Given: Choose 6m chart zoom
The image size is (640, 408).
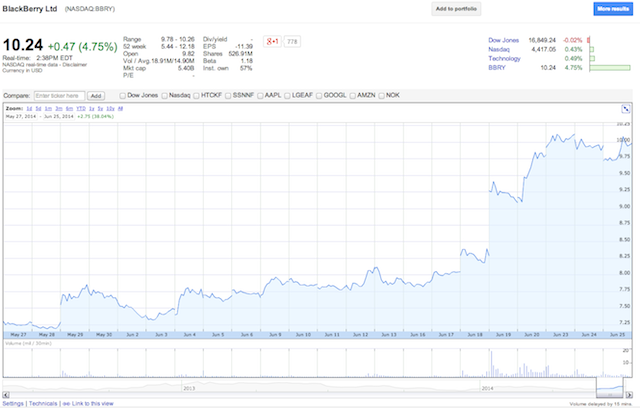Looking at the screenshot, I should (x=69, y=109).
